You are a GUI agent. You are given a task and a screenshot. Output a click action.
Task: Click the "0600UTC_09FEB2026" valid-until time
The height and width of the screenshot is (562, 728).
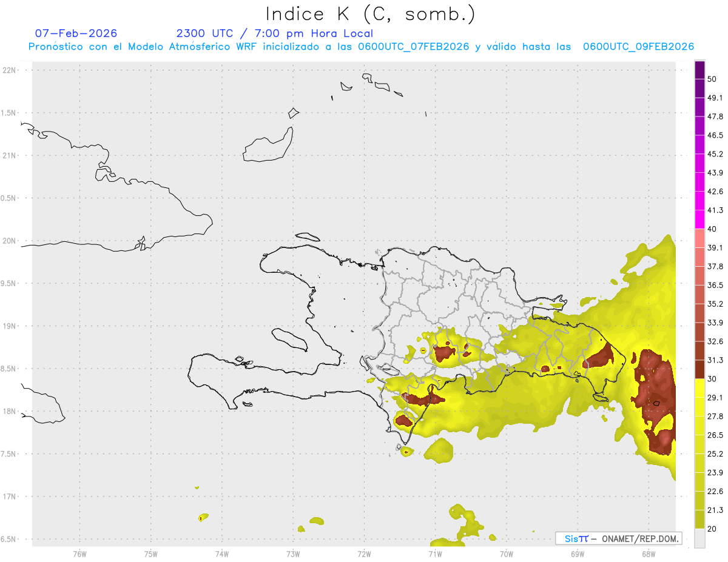(x=638, y=47)
